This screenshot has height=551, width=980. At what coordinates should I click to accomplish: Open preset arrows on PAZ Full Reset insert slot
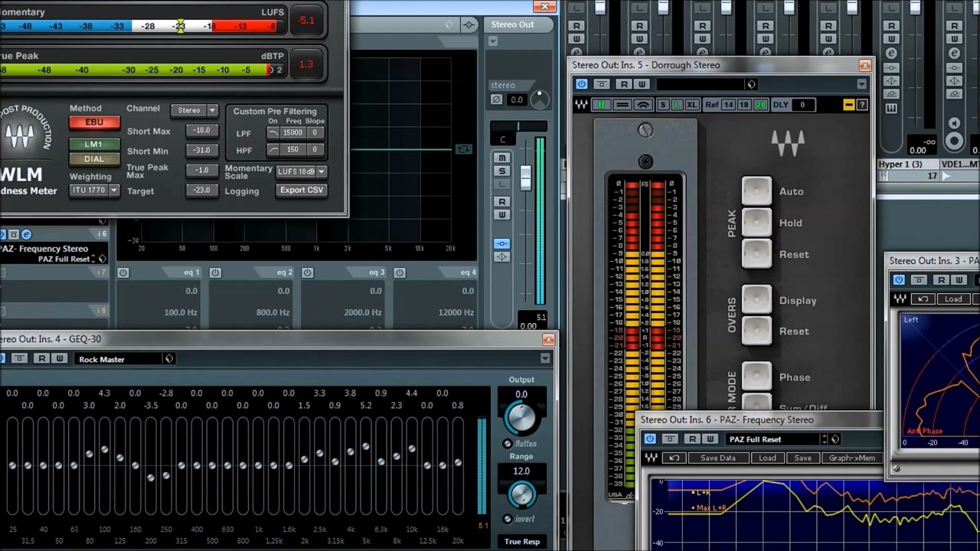[93, 259]
